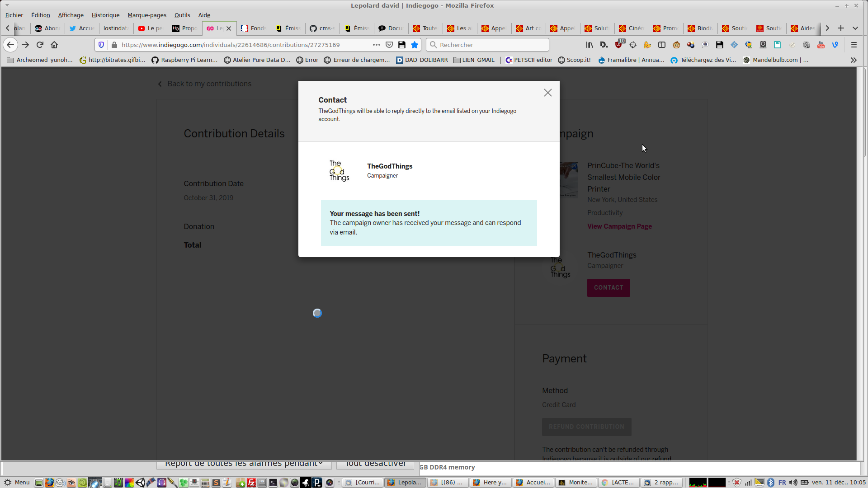Open the Marque-pages menu
The image size is (868, 488).
pos(147,15)
